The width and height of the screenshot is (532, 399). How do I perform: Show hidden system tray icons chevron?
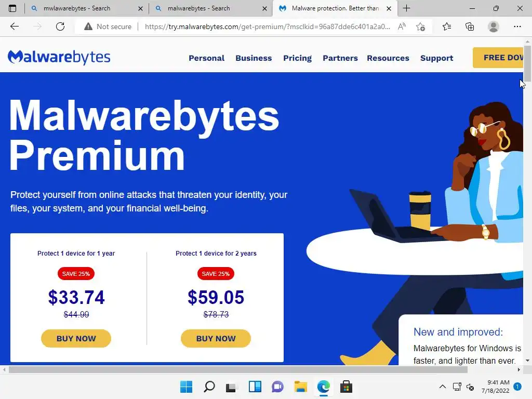click(x=443, y=387)
